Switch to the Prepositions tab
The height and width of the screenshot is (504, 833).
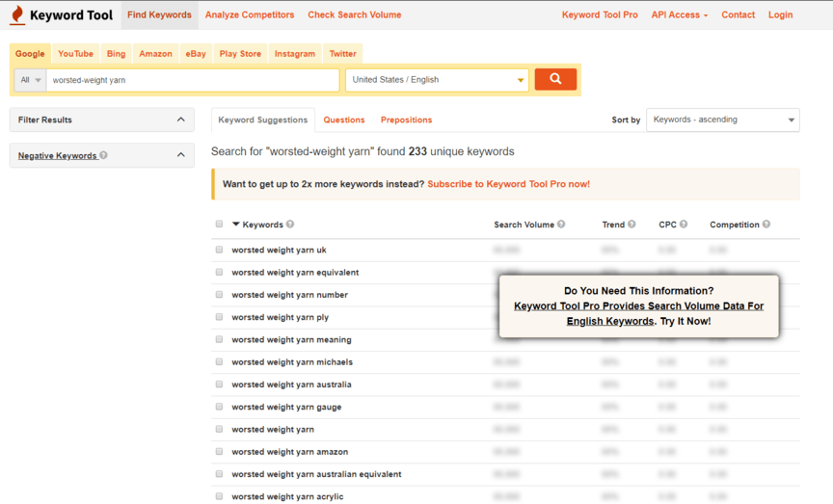tap(407, 120)
